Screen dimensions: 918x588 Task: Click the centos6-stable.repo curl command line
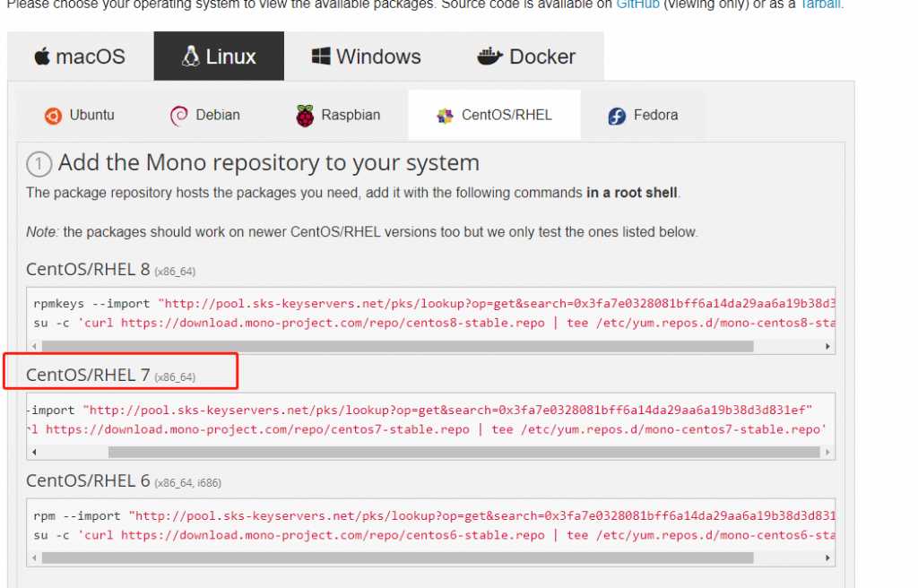tap(435, 535)
